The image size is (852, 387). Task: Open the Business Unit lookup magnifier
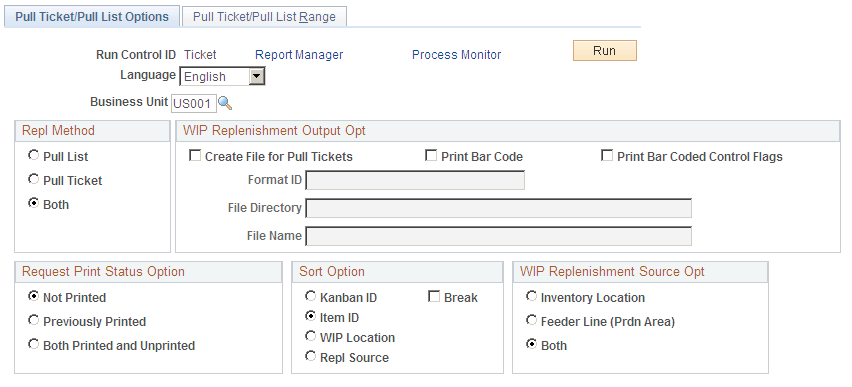point(225,103)
